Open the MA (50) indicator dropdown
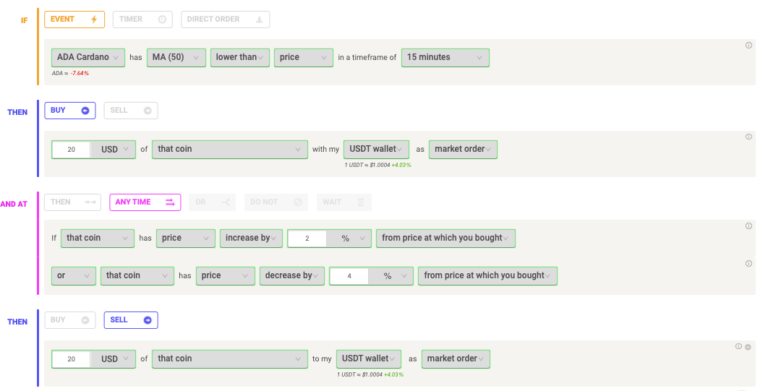The width and height of the screenshot is (768, 391). 176,57
